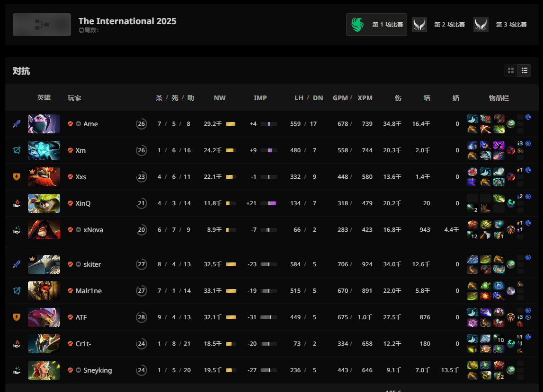Click XinQ's Hoodwink hero portrait
Image resolution: width=543 pixels, height=392 pixels.
tap(44, 203)
